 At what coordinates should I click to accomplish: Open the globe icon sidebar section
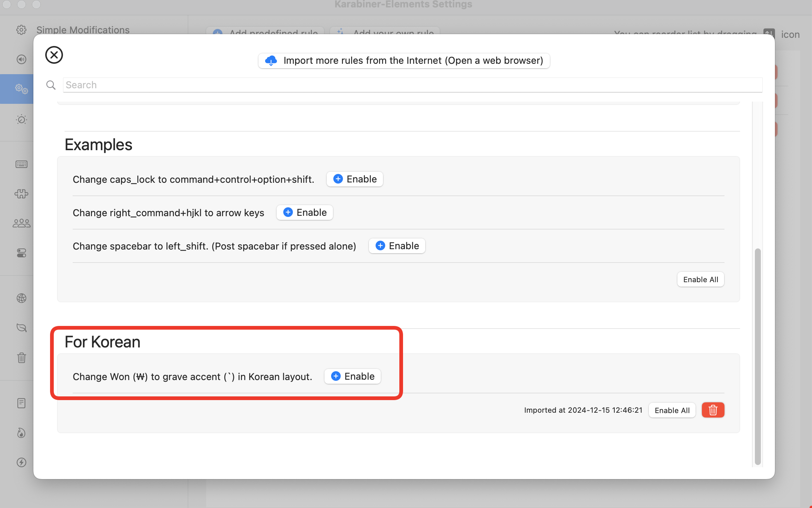[x=22, y=298]
